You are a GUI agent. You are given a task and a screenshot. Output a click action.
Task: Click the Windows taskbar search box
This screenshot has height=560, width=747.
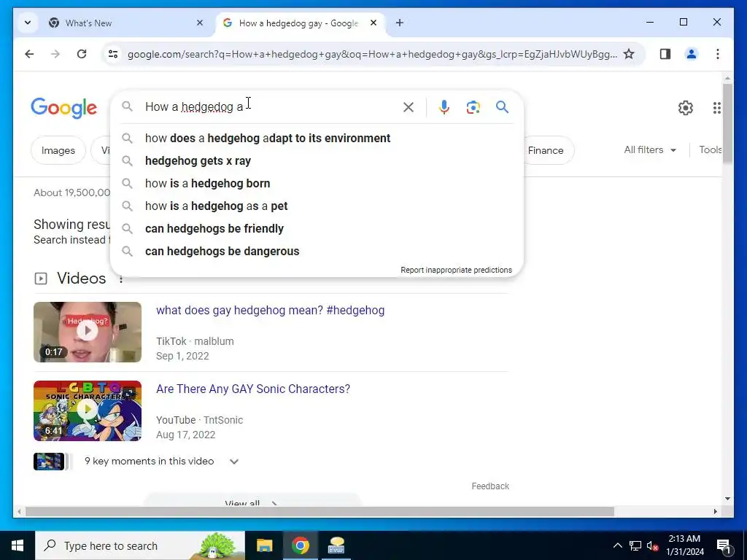tap(140, 545)
